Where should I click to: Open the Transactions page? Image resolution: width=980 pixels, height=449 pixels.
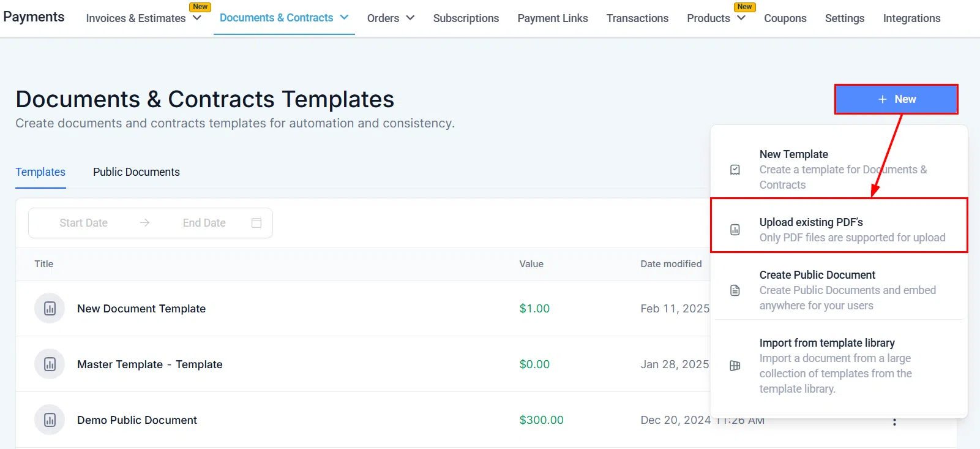coord(637,18)
